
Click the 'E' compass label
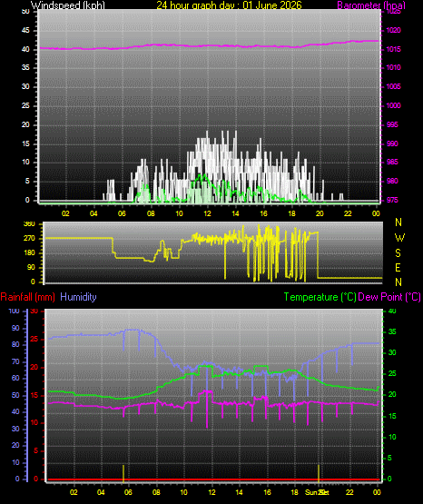[x=398, y=268]
